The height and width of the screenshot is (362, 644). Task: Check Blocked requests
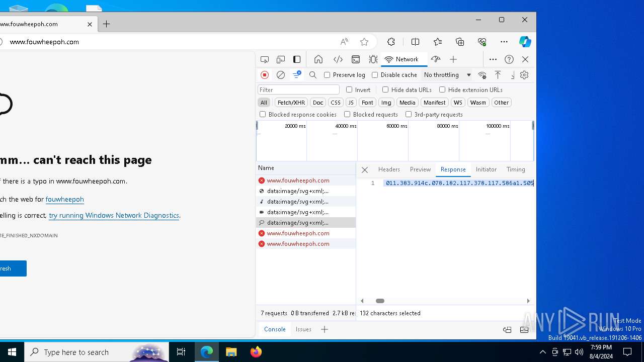[x=347, y=114]
